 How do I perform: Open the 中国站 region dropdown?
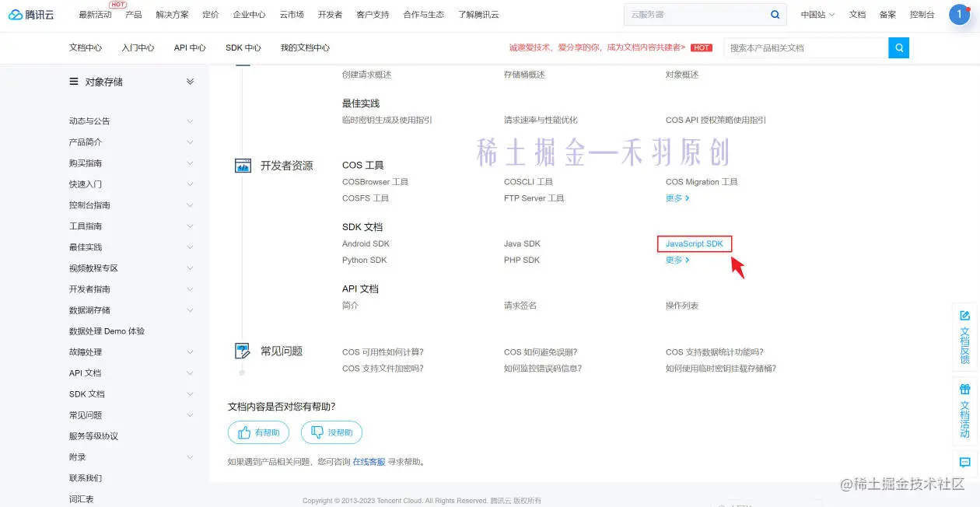[x=817, y=15]
